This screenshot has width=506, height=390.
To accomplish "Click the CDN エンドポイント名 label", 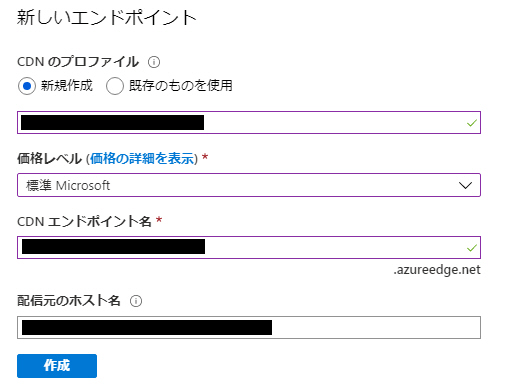I will [x=84, y=221].
